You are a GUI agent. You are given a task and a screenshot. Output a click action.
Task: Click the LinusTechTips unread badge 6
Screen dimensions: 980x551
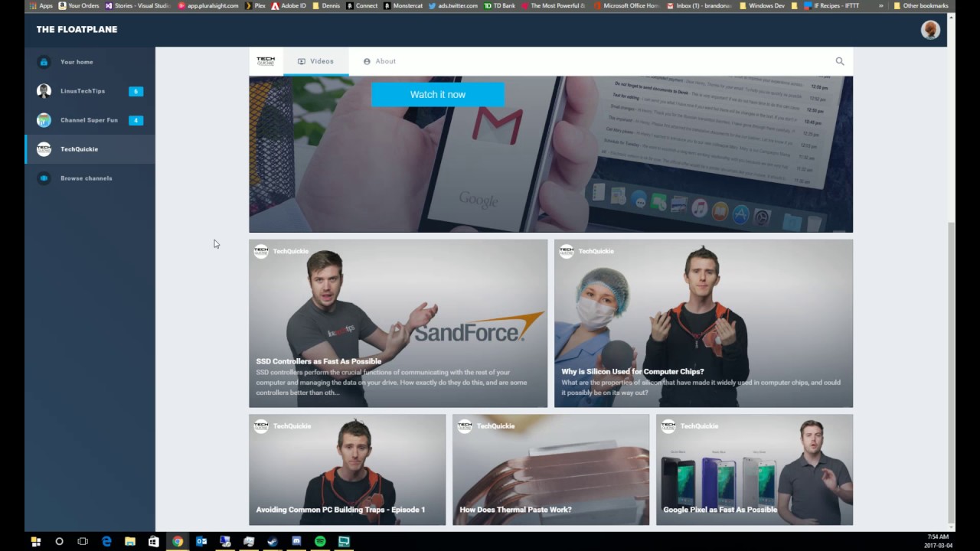pos(136,91)
